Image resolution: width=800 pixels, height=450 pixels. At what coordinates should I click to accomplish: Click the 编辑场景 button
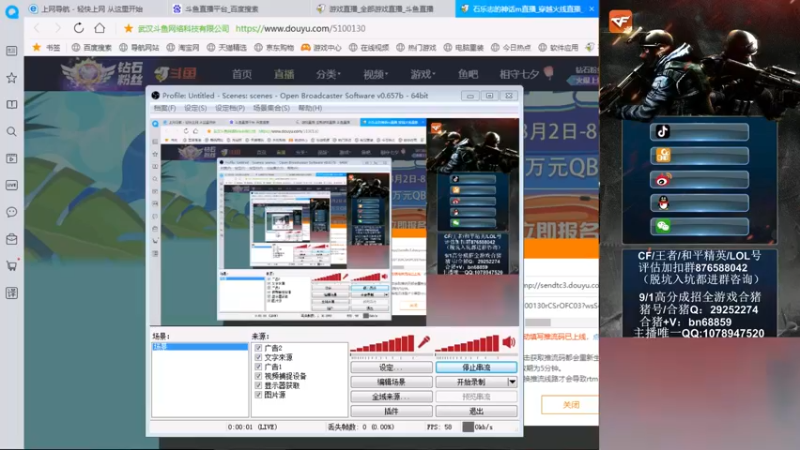pos(391,382)
